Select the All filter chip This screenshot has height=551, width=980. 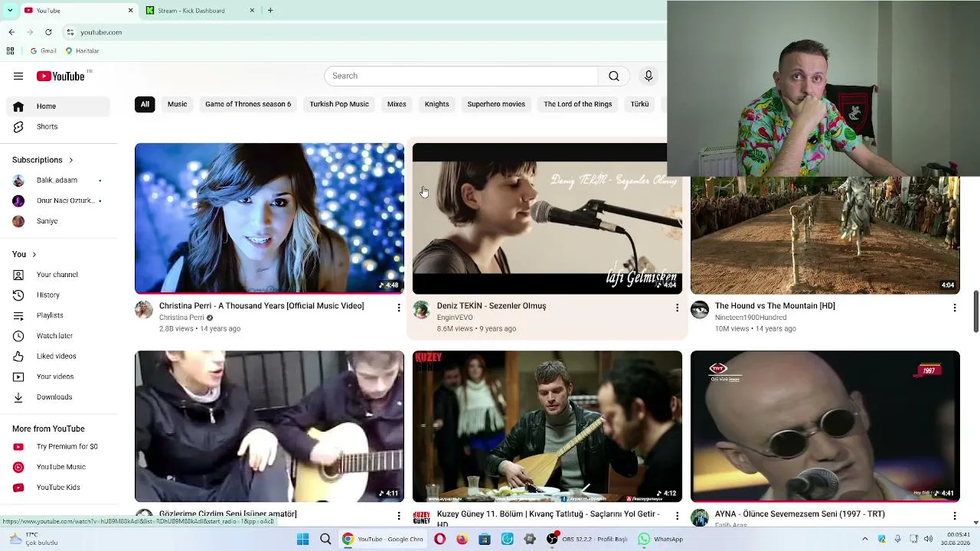click(x=145, y=104)
